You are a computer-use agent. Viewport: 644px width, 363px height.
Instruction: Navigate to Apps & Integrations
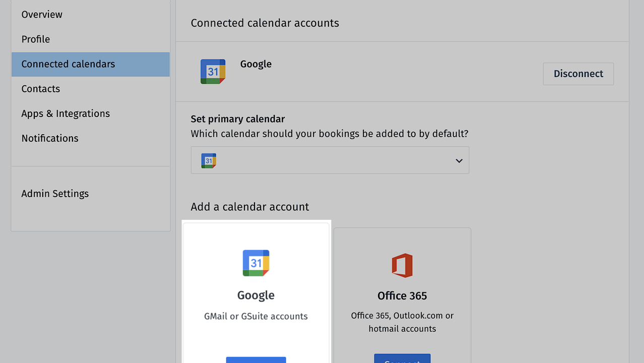click(65, 113)
